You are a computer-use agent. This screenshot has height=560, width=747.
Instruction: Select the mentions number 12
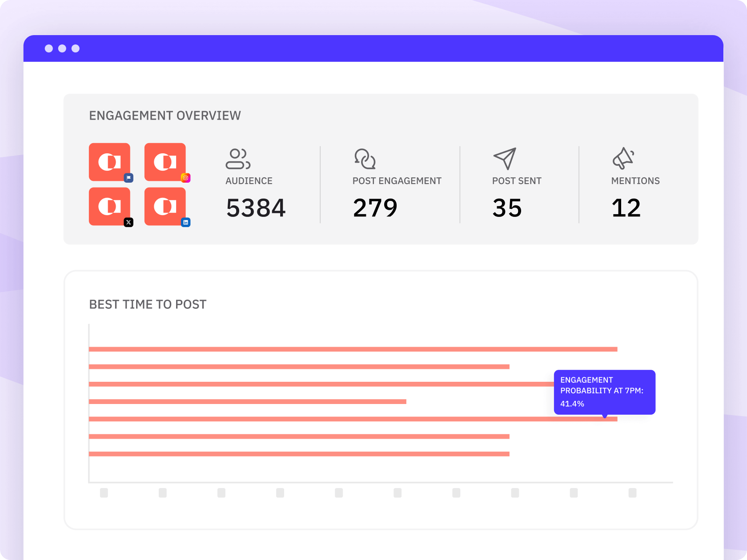[626, 208]
